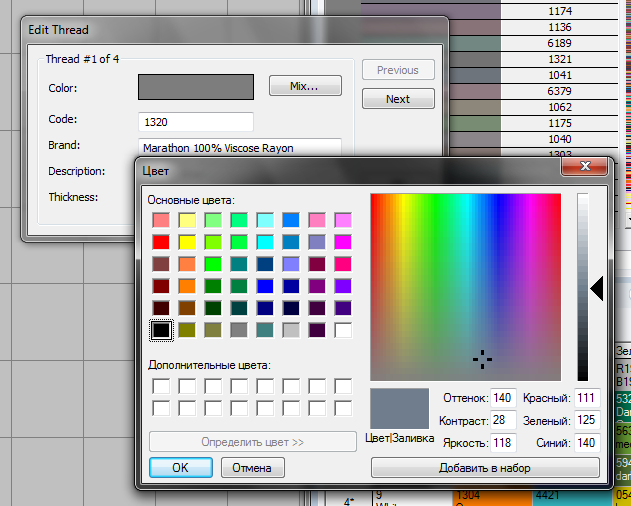Click the Mix... button
Image resolution: width=631 pixels, height=506 pixels.
pos(305,87)
